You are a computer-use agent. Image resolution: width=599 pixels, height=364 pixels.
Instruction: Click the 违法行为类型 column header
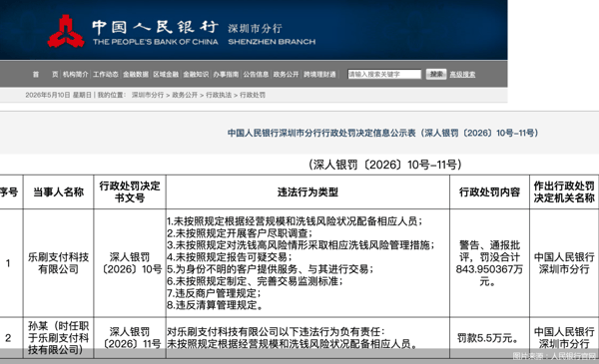tap(307, 191)
